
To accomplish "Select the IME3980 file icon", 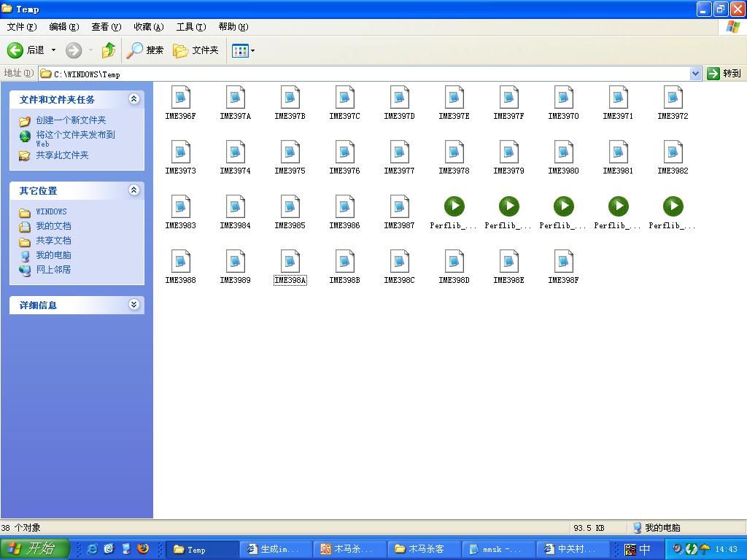I will coord(564,152).
